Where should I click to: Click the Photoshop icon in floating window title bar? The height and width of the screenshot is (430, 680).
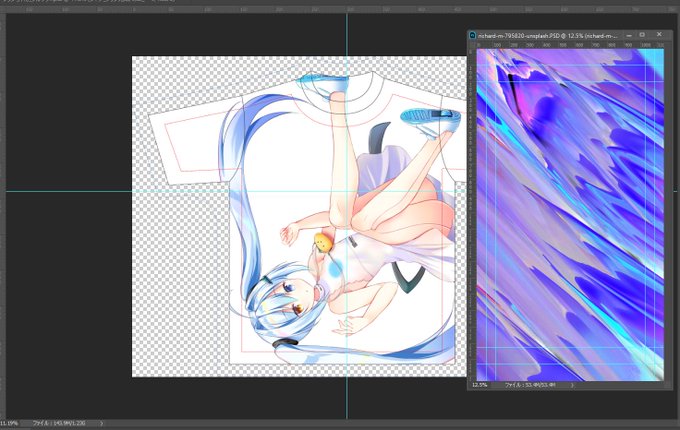pos(473,36)
